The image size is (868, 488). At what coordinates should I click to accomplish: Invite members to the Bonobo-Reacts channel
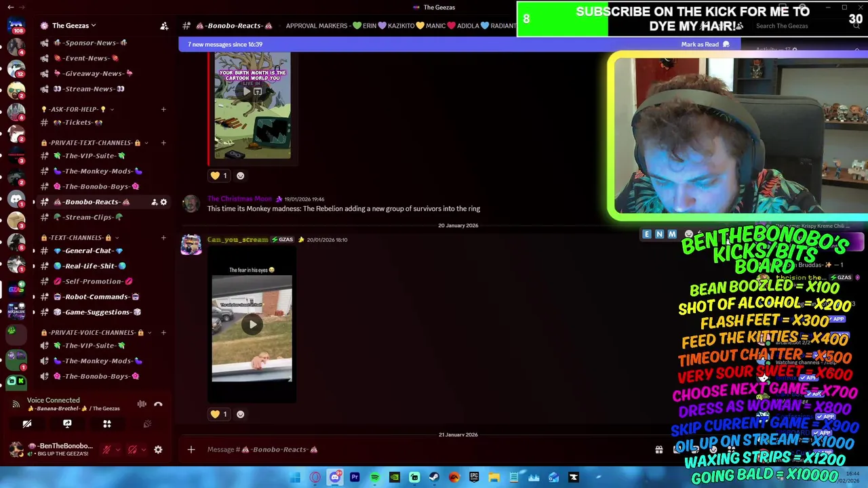(154, 202)
